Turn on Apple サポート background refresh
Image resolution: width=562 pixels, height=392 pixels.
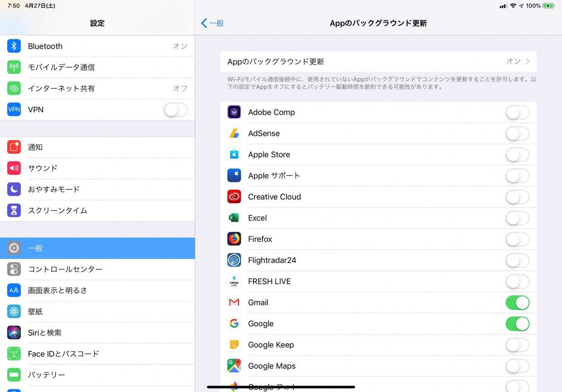click(518, 176)
